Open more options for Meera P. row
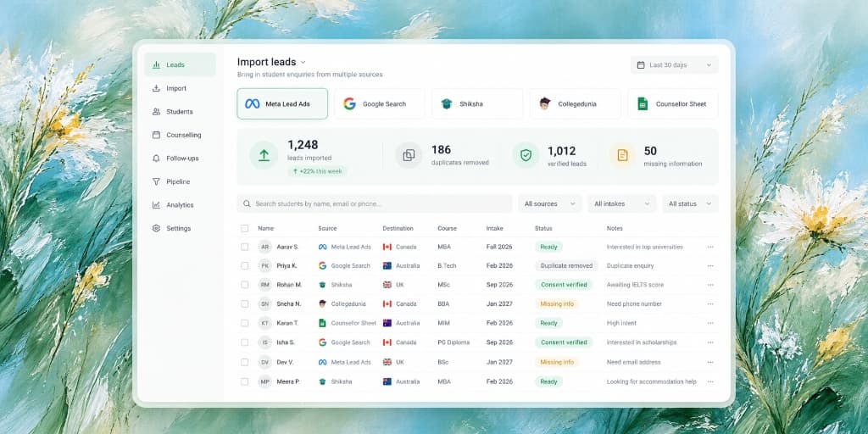 click(710, 381)
